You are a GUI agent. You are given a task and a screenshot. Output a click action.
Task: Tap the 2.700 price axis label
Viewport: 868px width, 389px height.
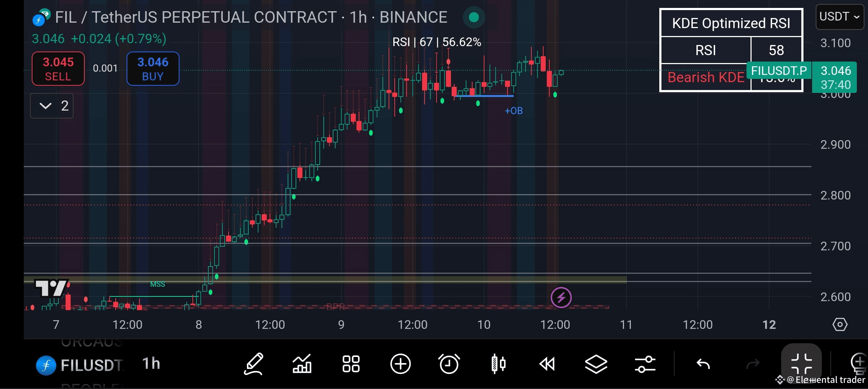tap(835, 246)
